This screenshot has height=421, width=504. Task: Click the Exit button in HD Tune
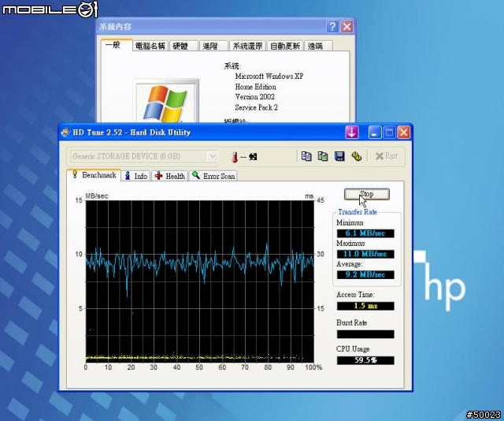[387, 156]
